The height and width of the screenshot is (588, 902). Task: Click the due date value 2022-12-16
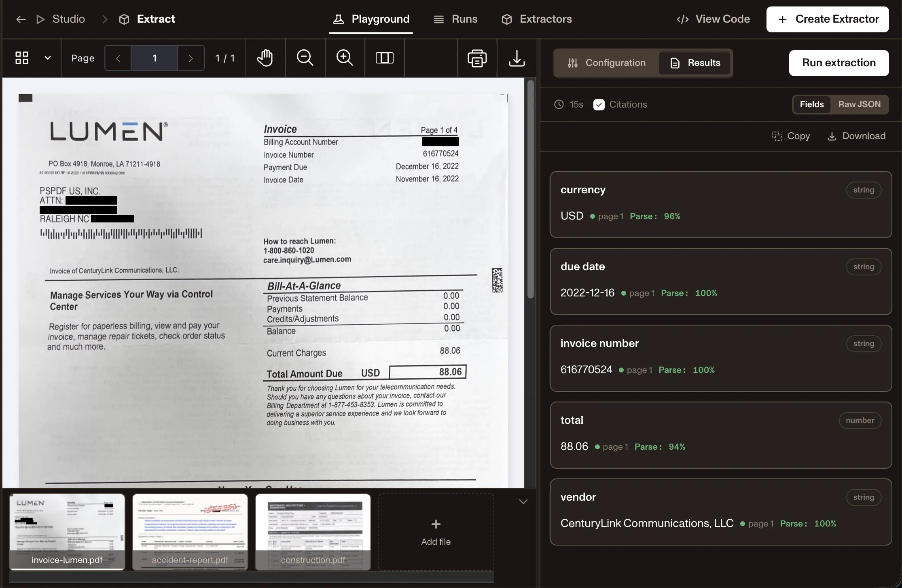[587, 293]
